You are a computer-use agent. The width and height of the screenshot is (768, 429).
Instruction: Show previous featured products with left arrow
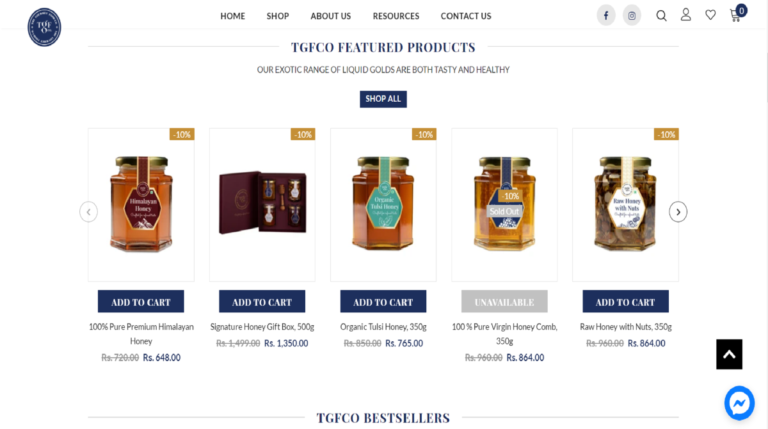(x=89, y=212)
